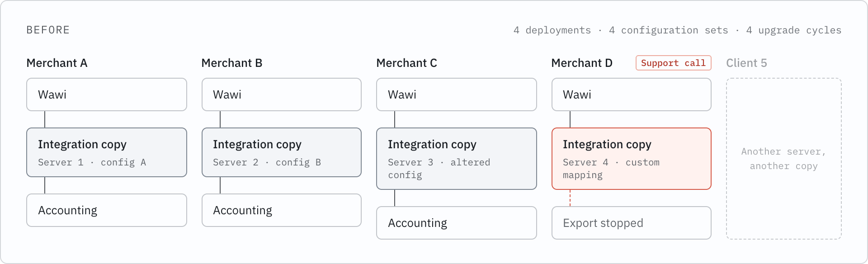
Task: Click the Support call badge
Action: [674, 63]
